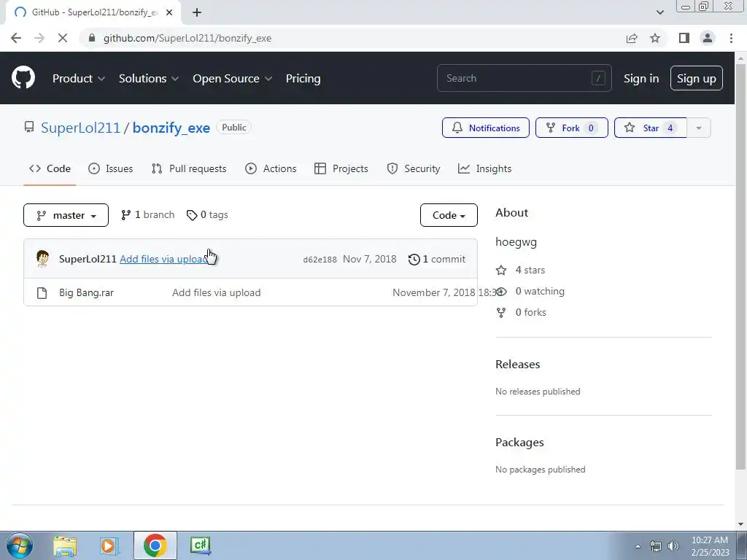Expand the Solutions menu
Screen dimensions: 747x560
click(149, 79)
